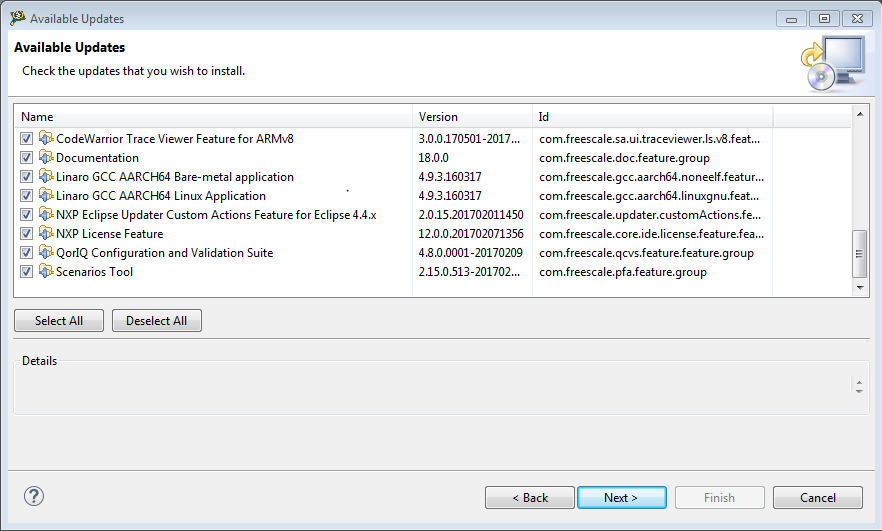Screen dimensions: 882x531
Task: Toggle Linaro GCC AARCH64 Bare-metal application checkbox
Action: [26, 177]
